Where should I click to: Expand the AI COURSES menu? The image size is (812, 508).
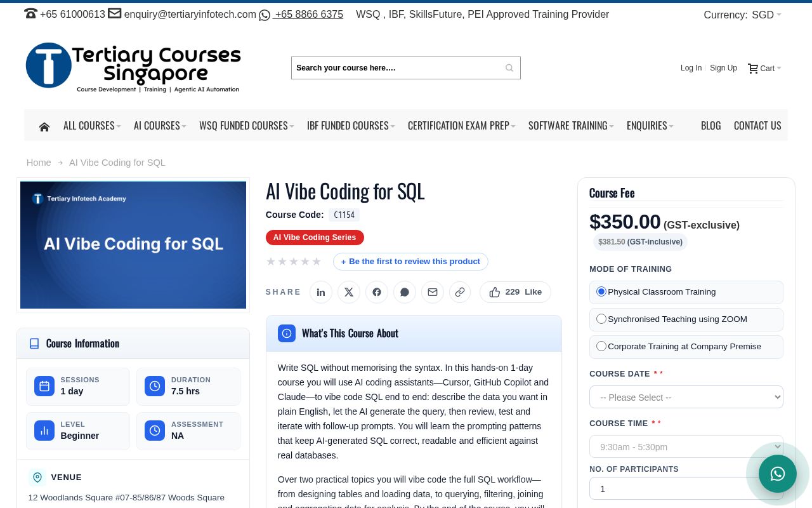pyautogui.click(x=160, y=126)
